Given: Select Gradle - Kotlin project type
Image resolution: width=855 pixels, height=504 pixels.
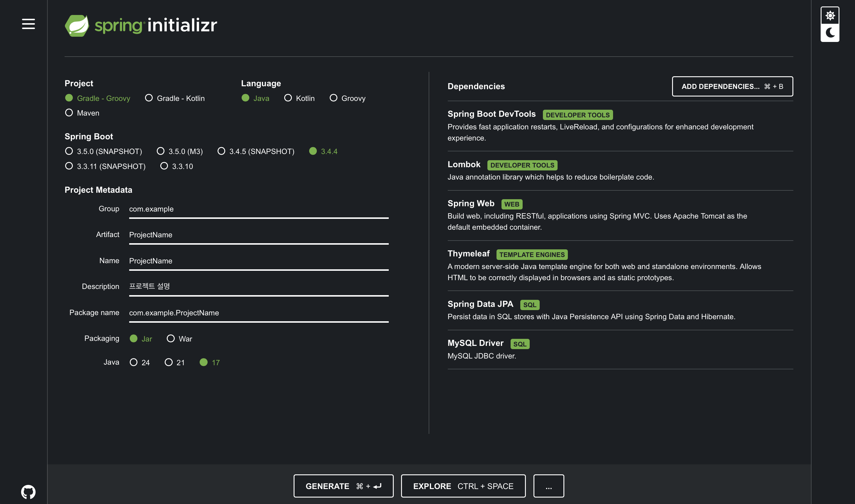Looking at the screenshot, I should [x=175, y=98].
